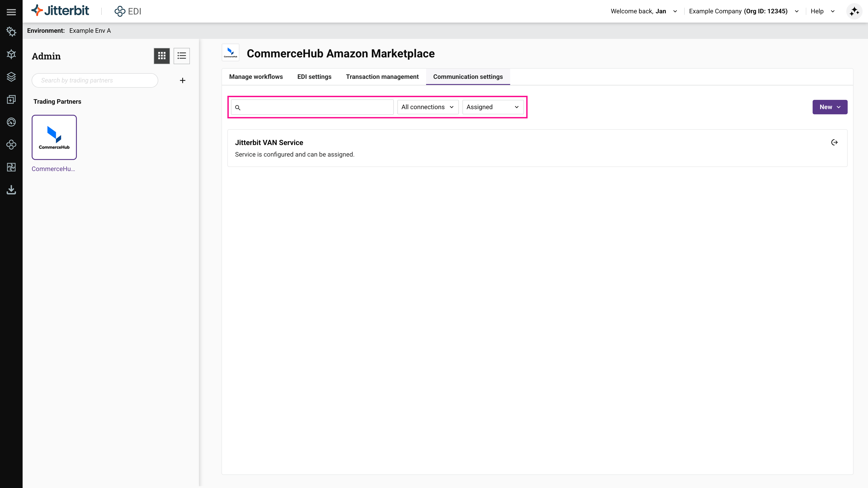The height and width of the screenshot is (488, 868).
Task: Click the download icon in left sidebar
Action: click(x=11, y=190)
